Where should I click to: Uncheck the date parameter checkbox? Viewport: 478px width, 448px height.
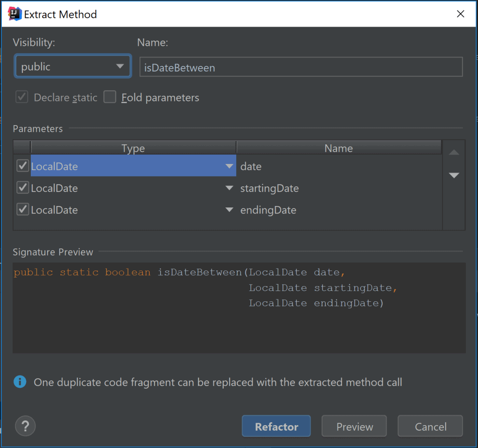(x=22, y=166)
